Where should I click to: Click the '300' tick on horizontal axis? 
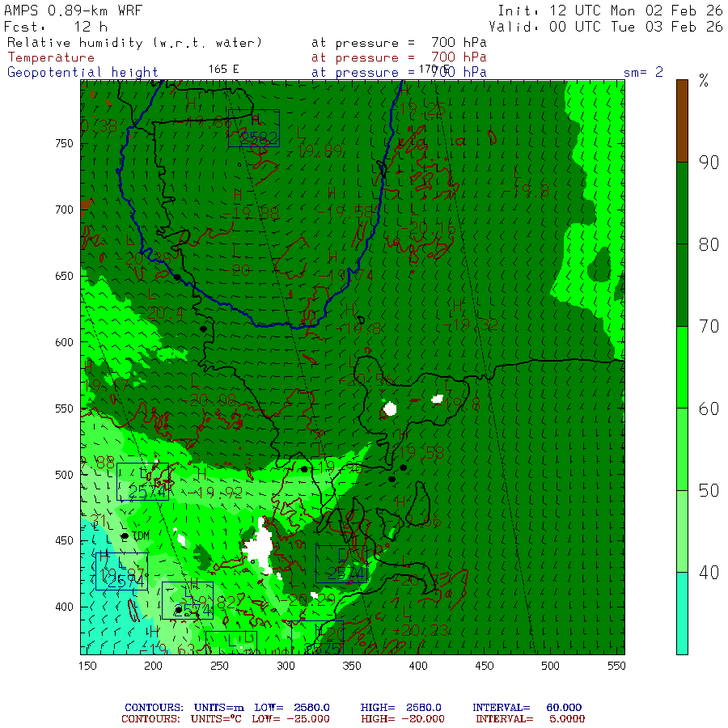click(x=286, y=666)
